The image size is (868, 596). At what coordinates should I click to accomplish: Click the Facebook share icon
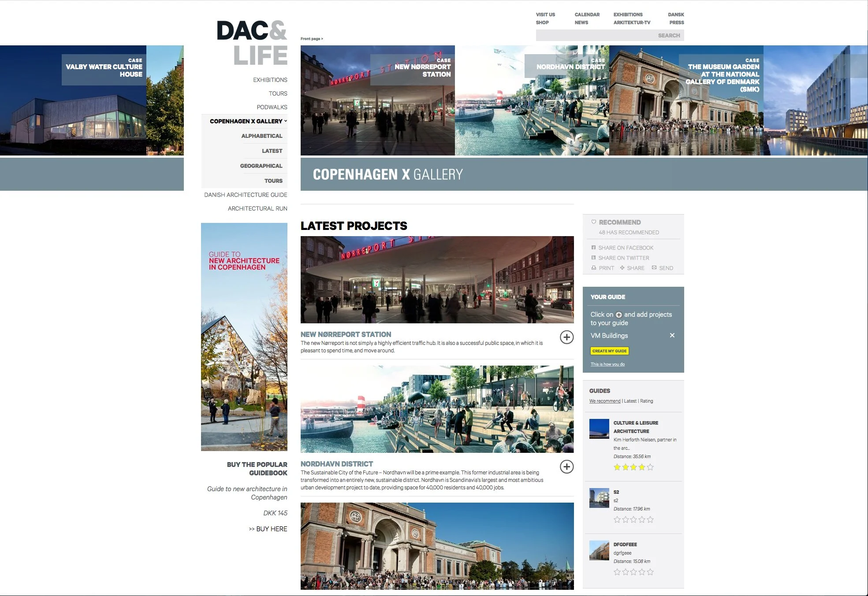coord(594,248)
